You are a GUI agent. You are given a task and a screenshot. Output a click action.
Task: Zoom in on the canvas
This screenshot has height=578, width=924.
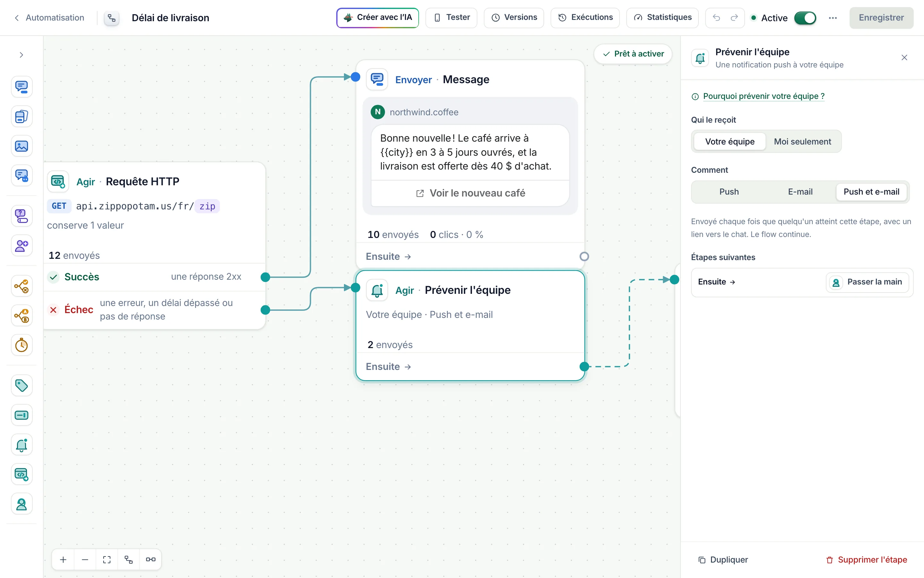64,560
